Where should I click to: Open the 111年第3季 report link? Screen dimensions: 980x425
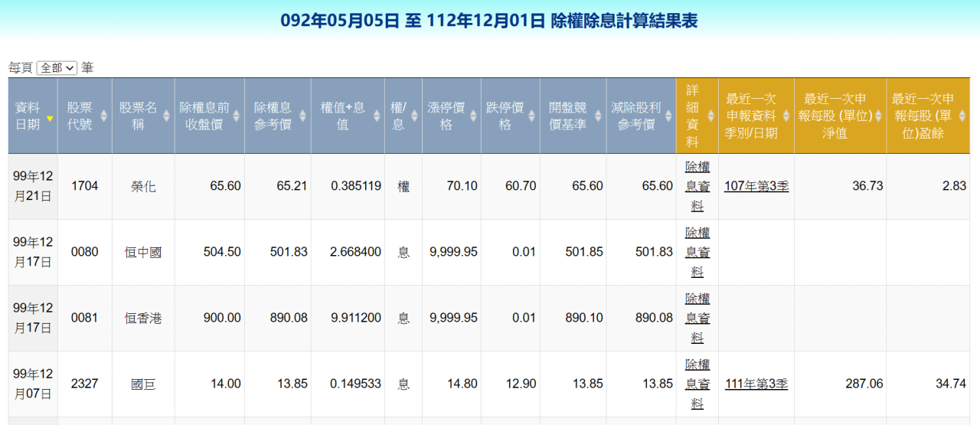(x=756, y=384)
